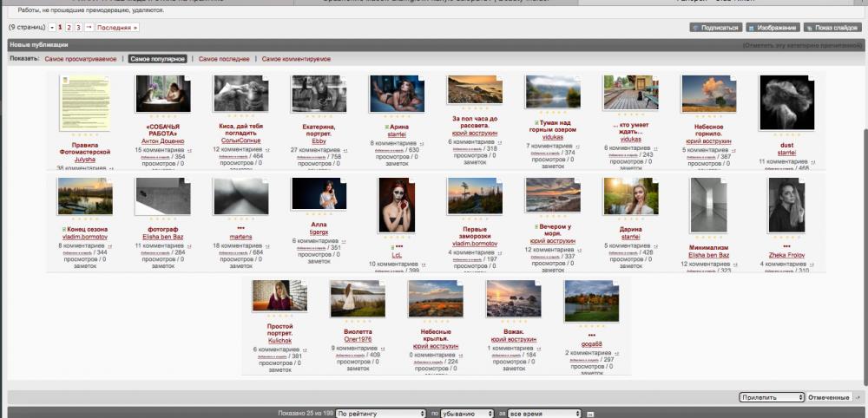Click the small go icon after все время
Screen dimensions: 868x418
point(590,415)
